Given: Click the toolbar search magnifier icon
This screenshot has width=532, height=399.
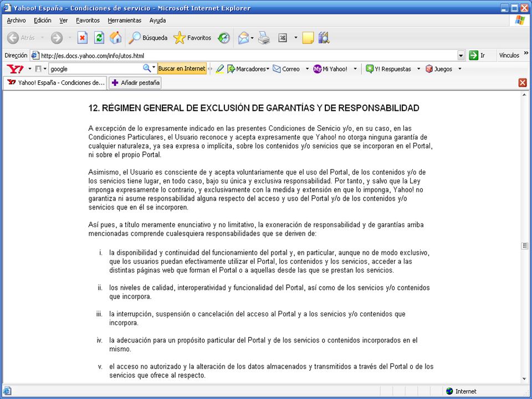Looking at the screenshot, I should pyautogui.click(x=146, y=68).
